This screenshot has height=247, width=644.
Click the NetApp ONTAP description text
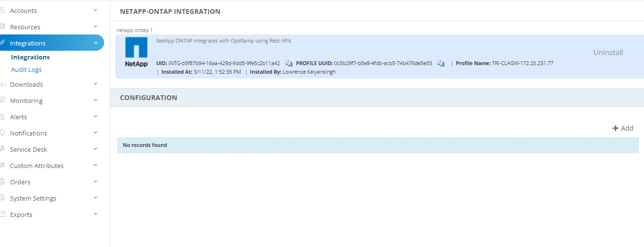pos(224,41)
